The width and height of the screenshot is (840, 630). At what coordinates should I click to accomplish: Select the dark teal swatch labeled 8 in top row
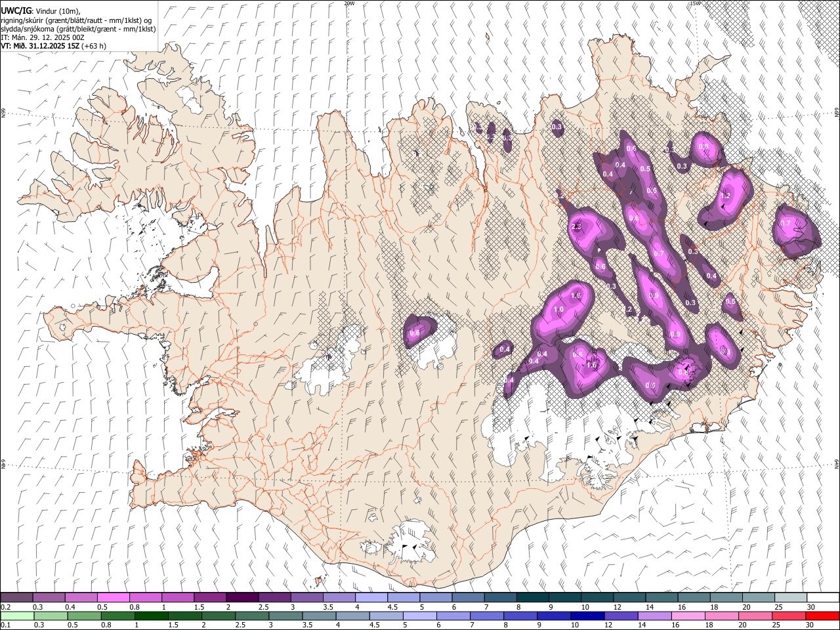532,597
